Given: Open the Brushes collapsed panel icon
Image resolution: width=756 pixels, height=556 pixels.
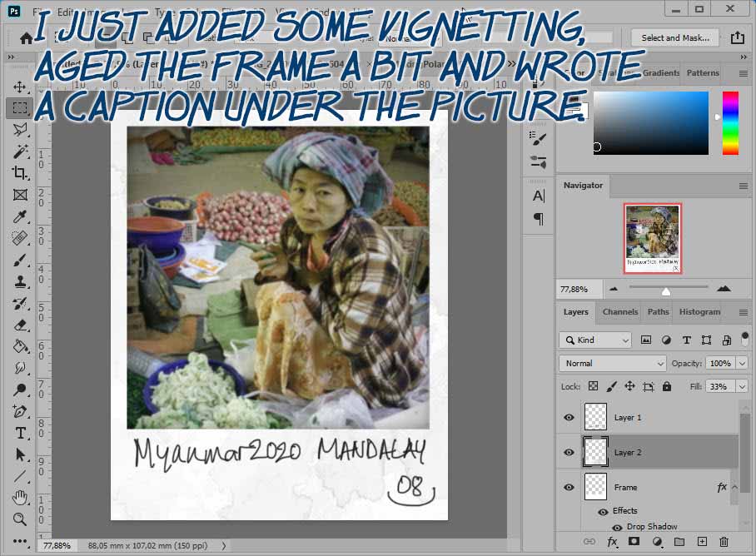Looking at the screenshot, I should 538,161.
